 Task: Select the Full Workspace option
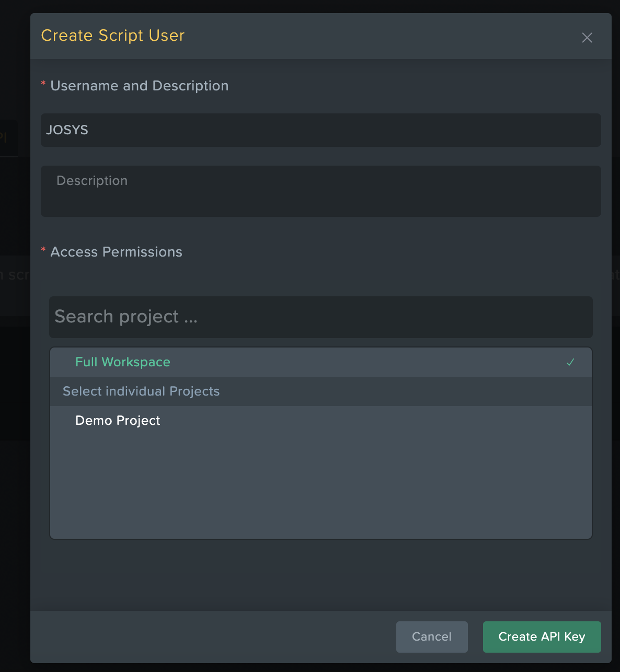point(123,362)
